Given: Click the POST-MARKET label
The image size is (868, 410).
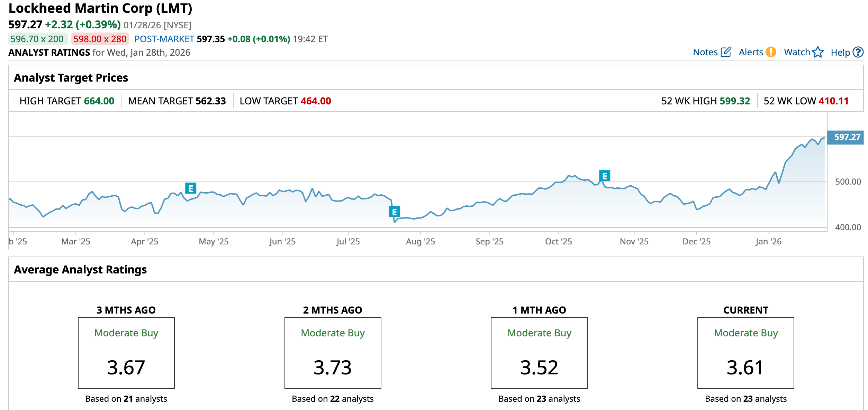Looking at the screenshot, I should 164,39.
